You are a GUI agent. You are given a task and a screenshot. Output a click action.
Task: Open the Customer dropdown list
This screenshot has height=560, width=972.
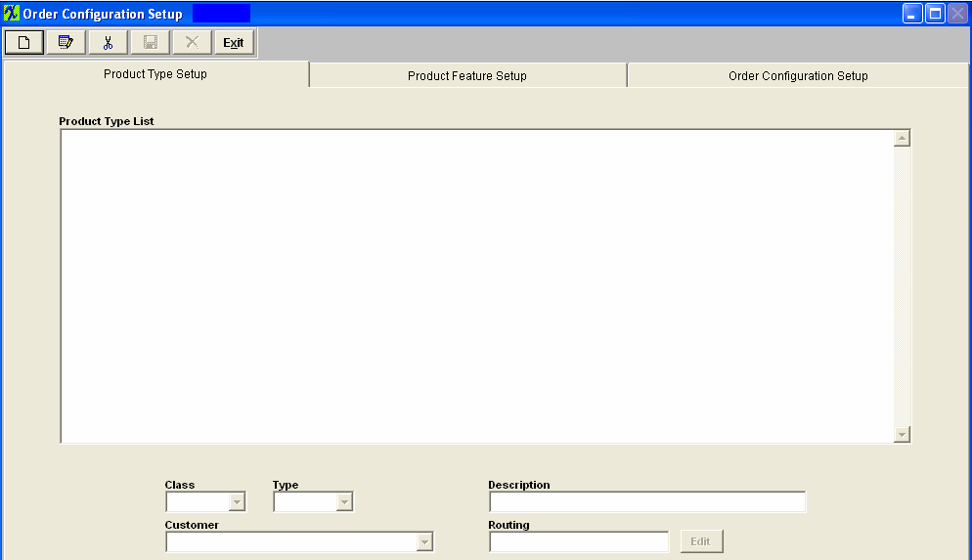(424, 542)
